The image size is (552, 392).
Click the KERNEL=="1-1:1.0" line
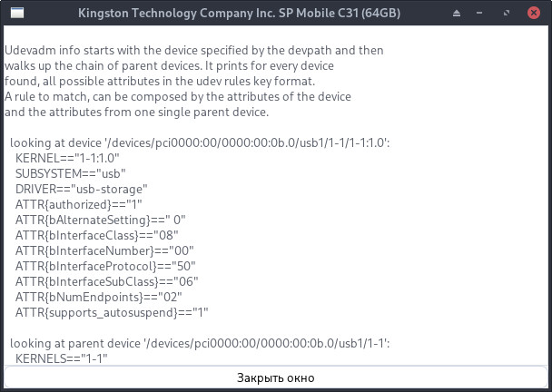pos(67,158)
